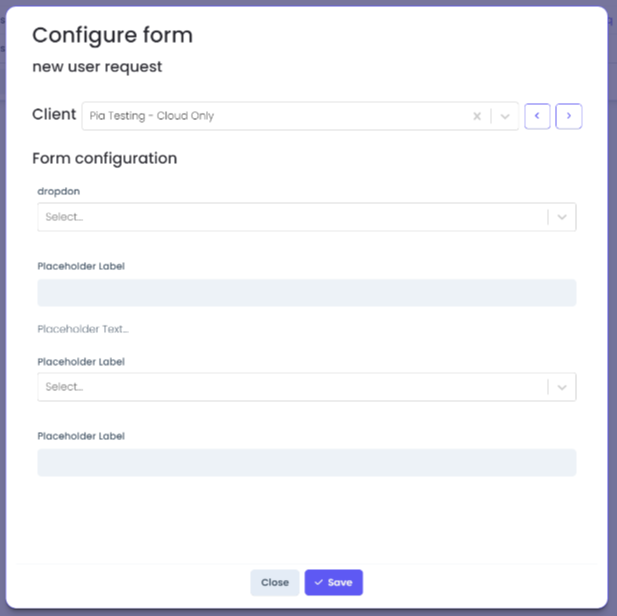Viewport: 617px width, 616px height.
Task: Click the Placeholder Label Select combo box
Action: pyautogui.click(x=307, y=387)
